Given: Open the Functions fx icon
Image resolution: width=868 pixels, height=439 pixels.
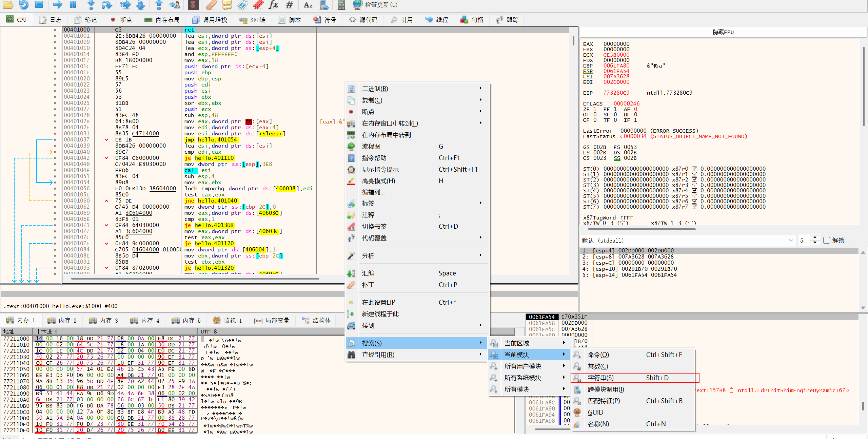Looking at the screenshot, I should pos(273,4).
